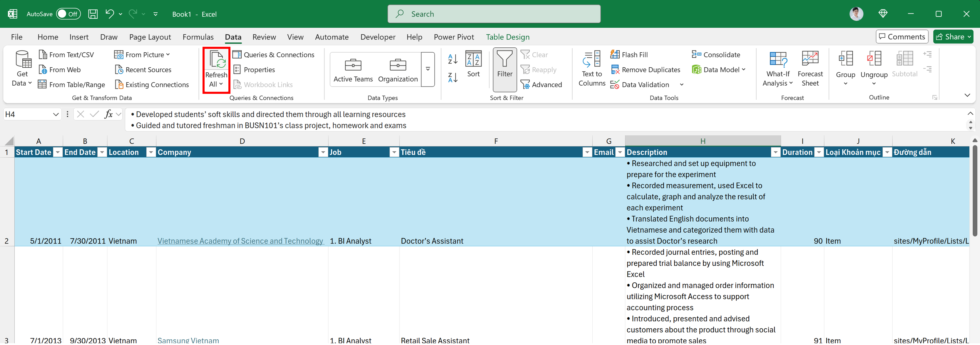
Task: Open What-If Analysis menu
Action: [x=777, y=69]
